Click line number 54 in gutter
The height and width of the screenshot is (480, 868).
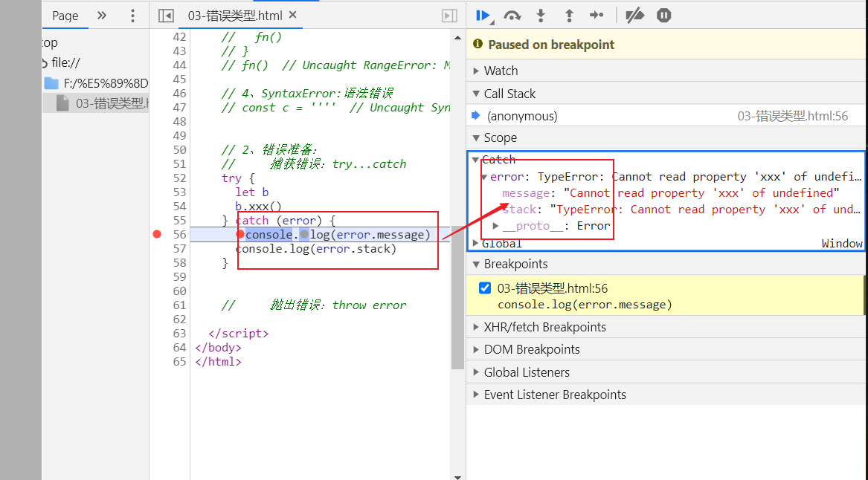tap(179, 207)
